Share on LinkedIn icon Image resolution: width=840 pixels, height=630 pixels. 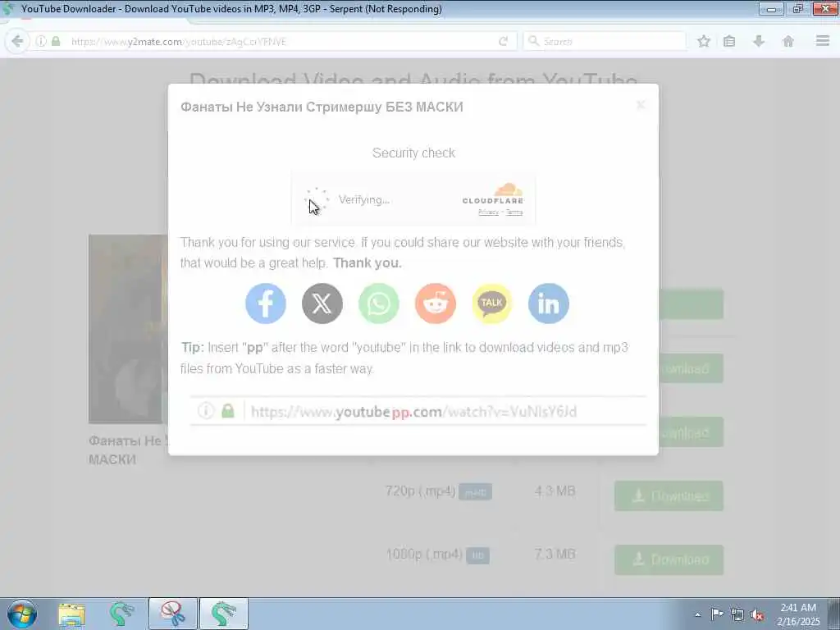click(549, 304)
